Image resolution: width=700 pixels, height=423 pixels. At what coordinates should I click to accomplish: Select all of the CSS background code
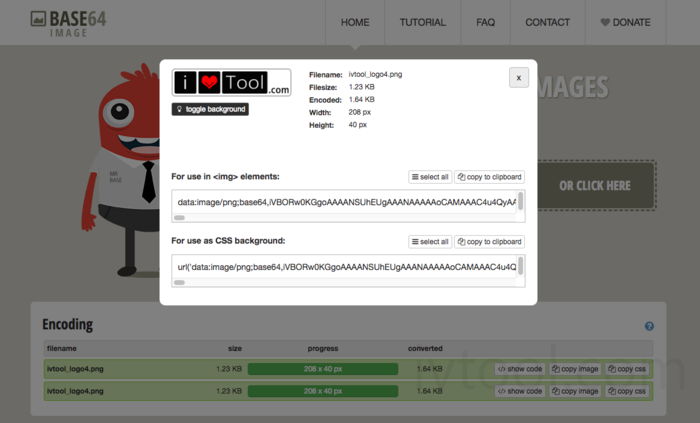point(430,242)
